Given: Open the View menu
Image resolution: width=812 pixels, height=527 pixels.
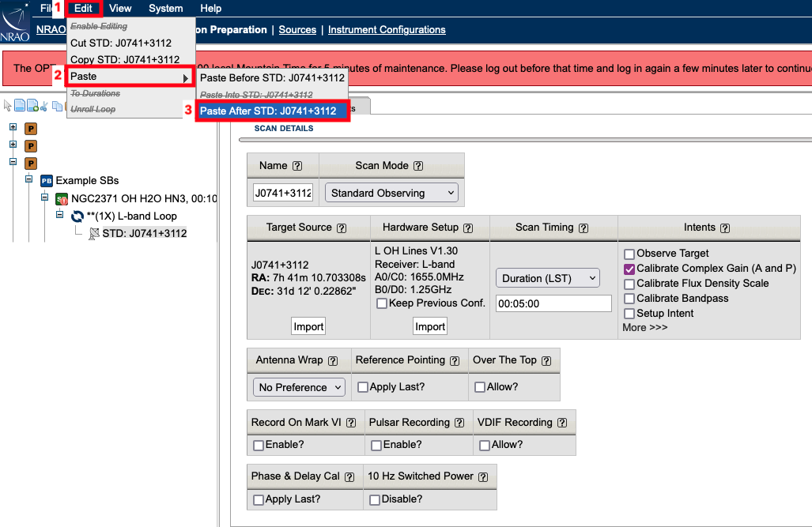Looking at the screenshot, I should coord(120,9).
